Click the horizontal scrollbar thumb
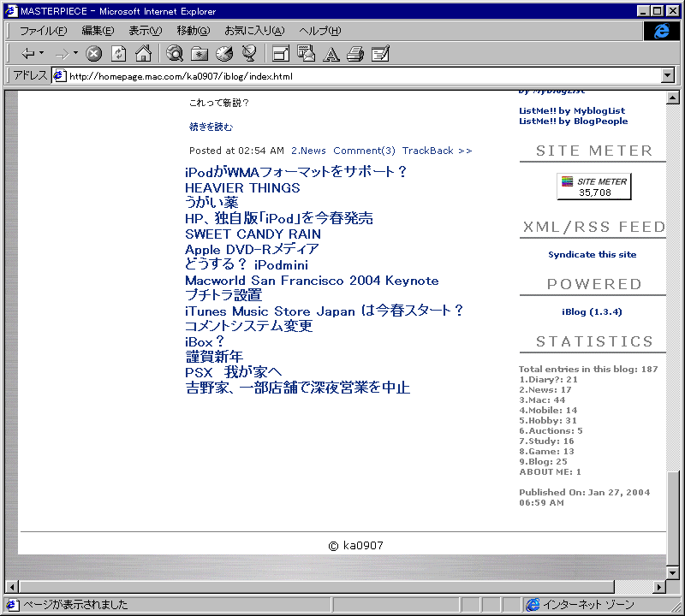The image size is (685, 616). (x=316, y=587)
